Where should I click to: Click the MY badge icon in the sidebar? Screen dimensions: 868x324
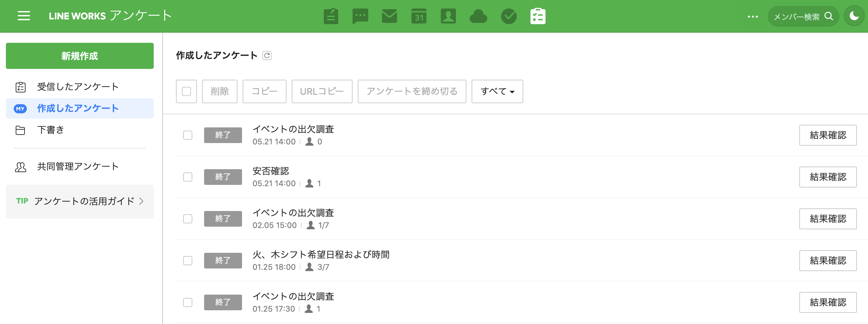20,108
